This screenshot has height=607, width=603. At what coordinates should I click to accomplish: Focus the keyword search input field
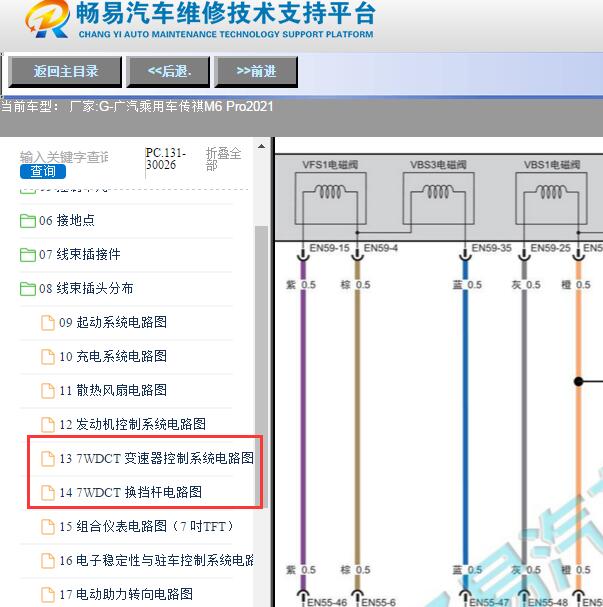coord(64,157)
